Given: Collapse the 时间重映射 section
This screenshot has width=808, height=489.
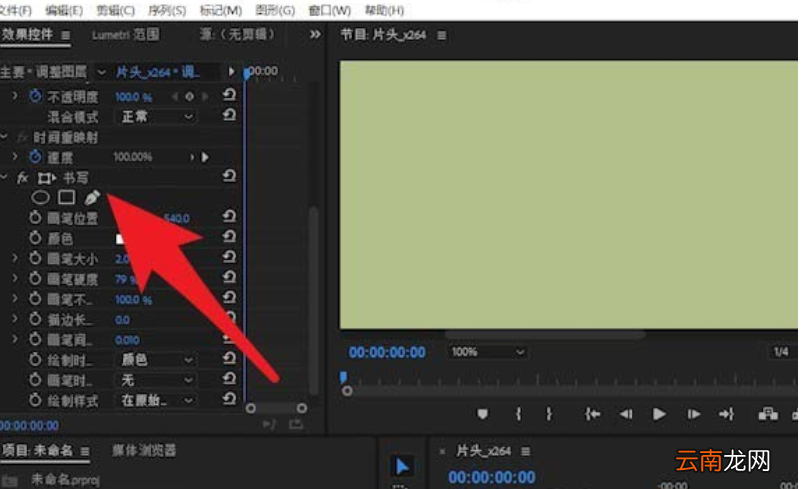Looking at the screenshot, I should click(x=5, y=137).
